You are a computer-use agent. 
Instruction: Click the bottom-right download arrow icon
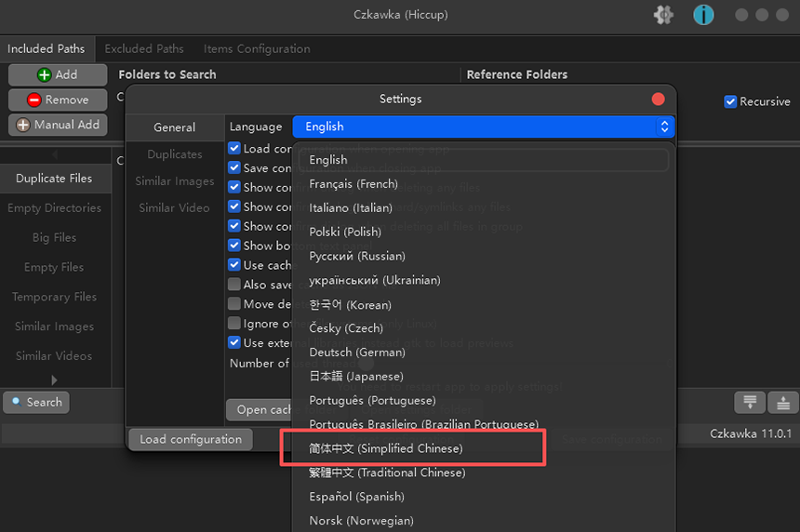(x=783, y=403)
